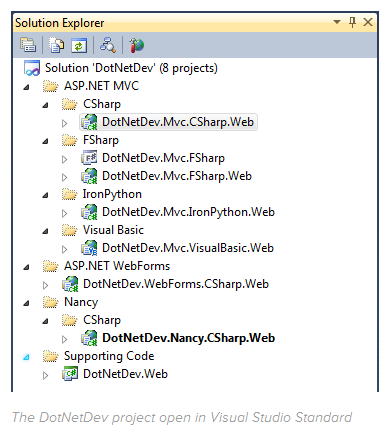The image size is (391, 434).
Task: Select the 'DotNetDev.Mvc.IronPython.Web' project name
Action: 188,212
